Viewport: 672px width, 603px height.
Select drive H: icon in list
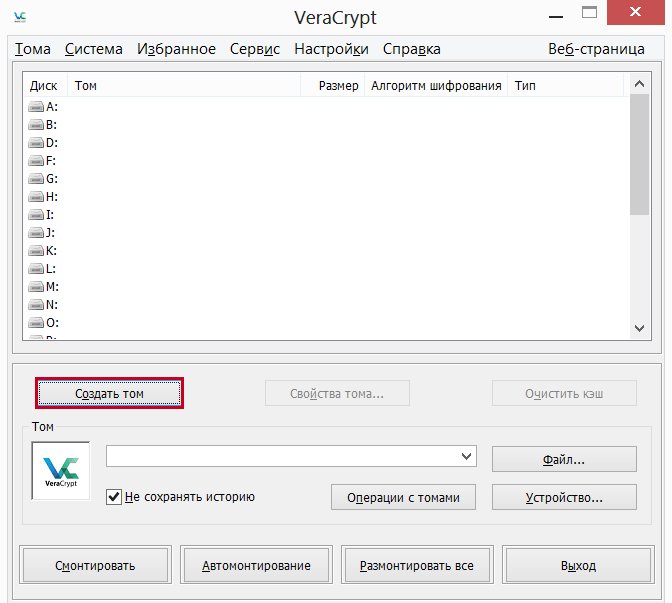[x=36, y=196]
